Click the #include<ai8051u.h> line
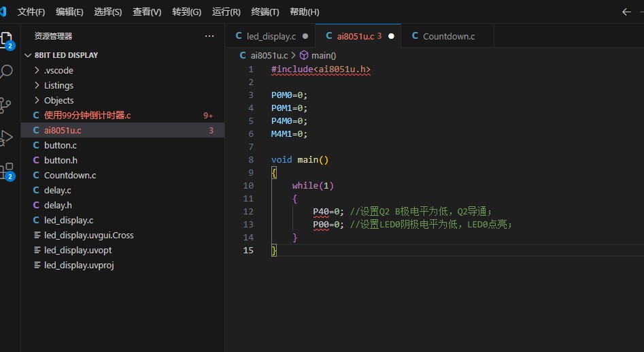 pyautogui.click(x=321, y=69)
